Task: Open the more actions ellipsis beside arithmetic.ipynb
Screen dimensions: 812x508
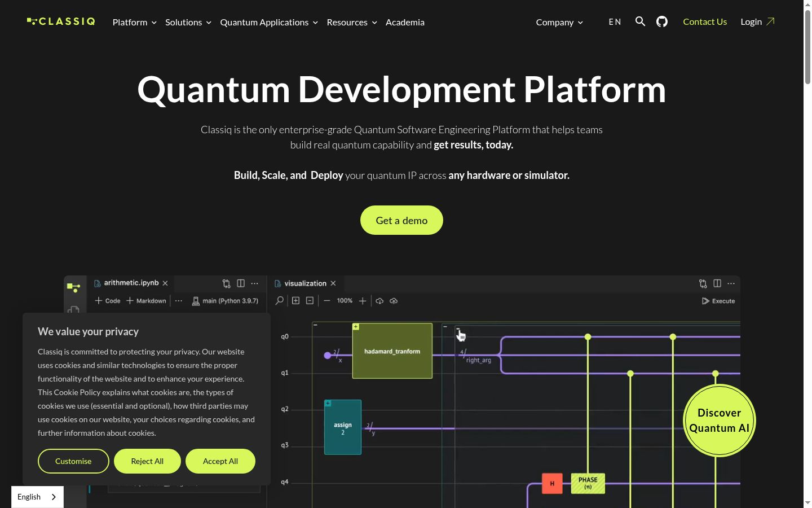Action: [255, 283]
